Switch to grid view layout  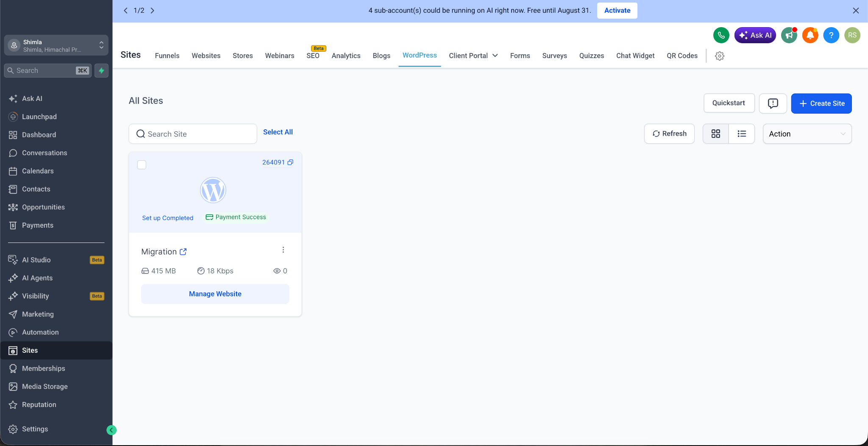pos(716,134)
